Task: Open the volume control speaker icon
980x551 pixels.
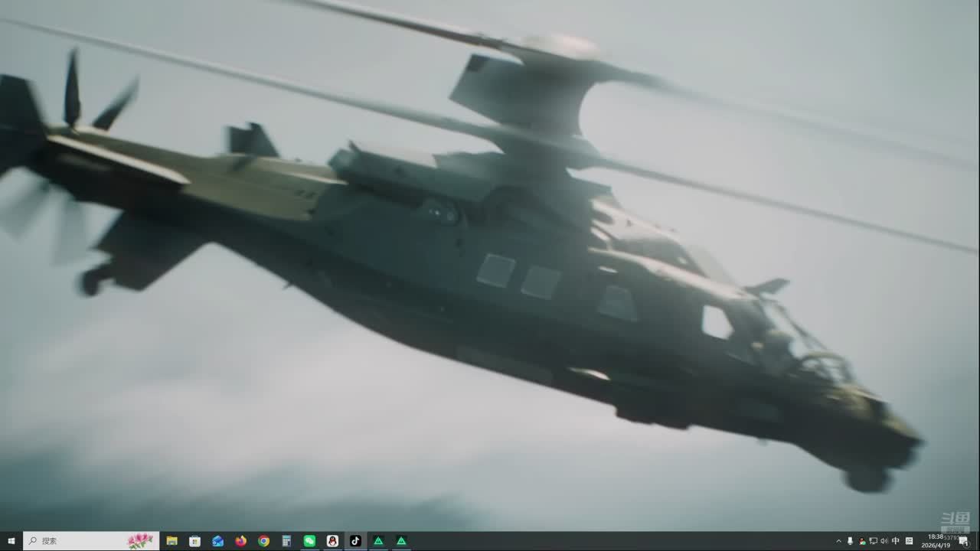Action: [884, 541]
